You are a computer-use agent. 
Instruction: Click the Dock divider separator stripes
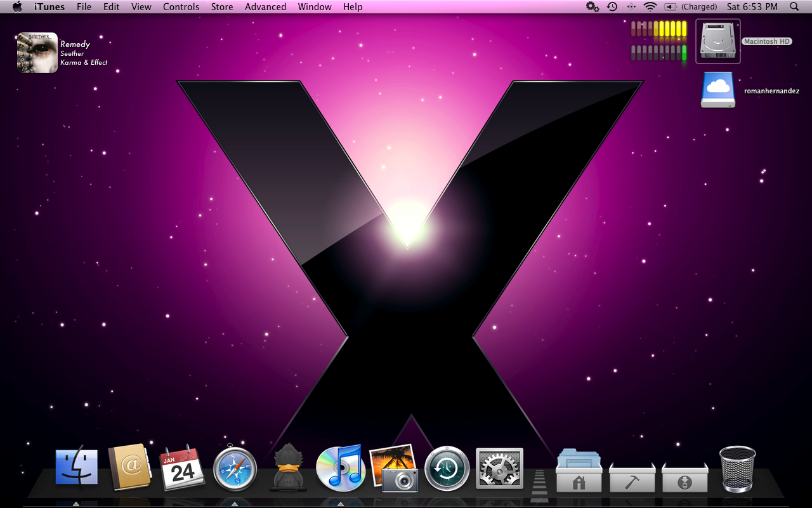point(539,486)
